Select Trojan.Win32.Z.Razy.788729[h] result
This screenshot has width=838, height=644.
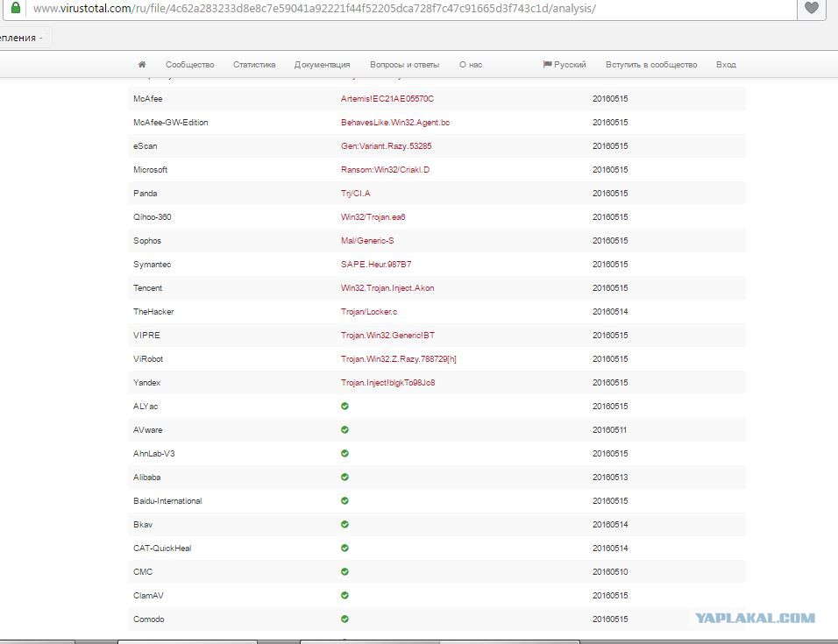[x=399, y=359]
